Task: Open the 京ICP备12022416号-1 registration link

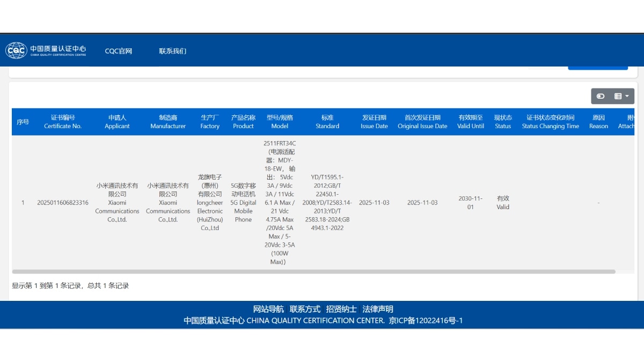Action: coord(433,321)
